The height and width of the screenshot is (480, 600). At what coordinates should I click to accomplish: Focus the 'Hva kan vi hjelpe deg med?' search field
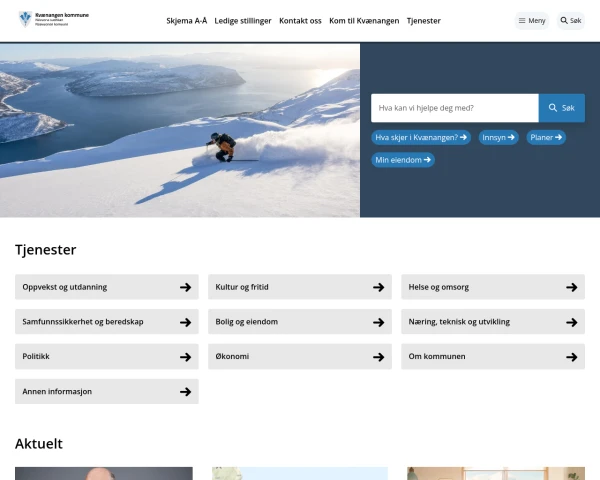pyautogui.click(x=455, y=108)
